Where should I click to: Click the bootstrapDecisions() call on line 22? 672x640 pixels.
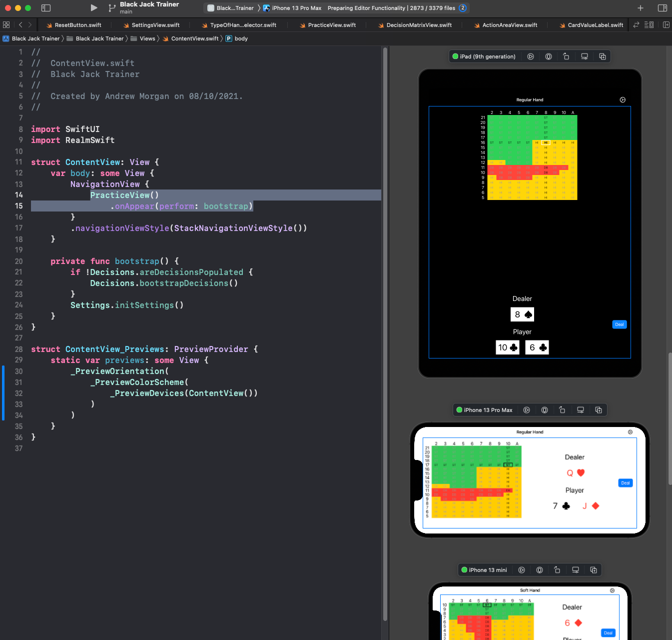pyautogui.click(x=189, y=283)
